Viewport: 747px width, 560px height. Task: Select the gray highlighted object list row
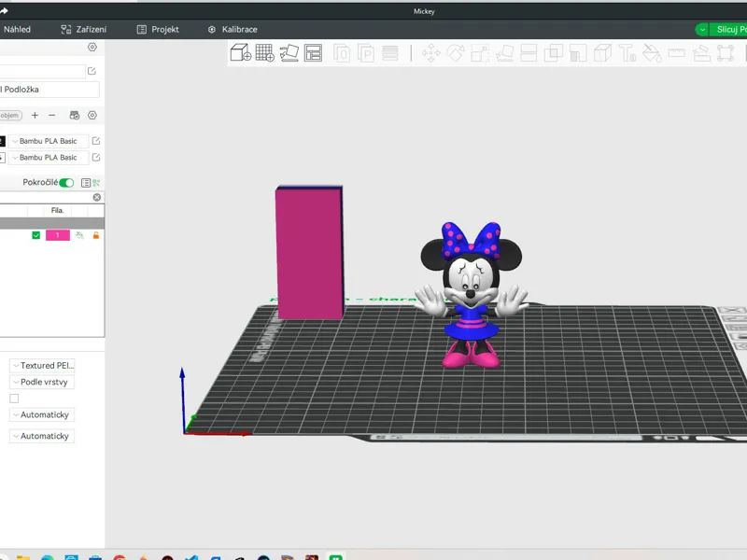point(52,223)
